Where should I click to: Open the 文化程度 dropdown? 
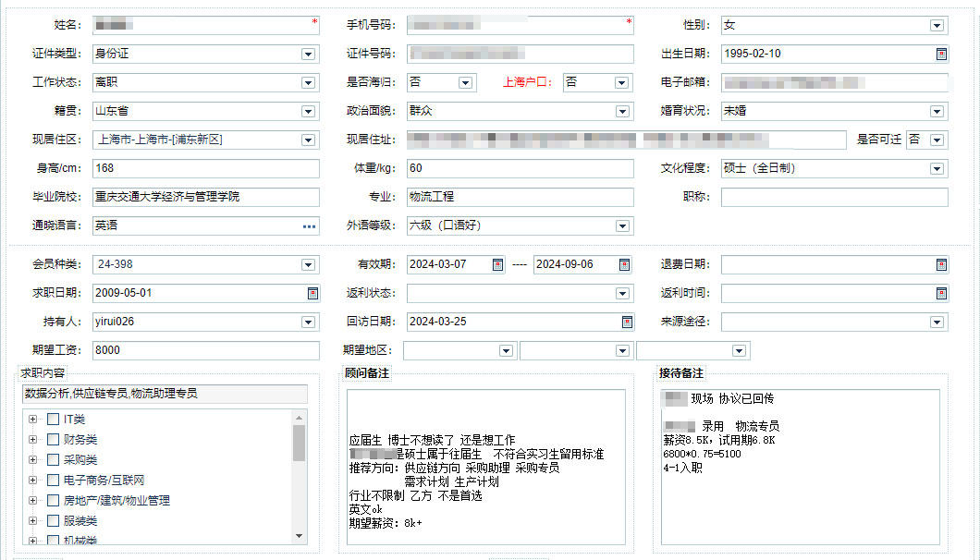point(937,169)
